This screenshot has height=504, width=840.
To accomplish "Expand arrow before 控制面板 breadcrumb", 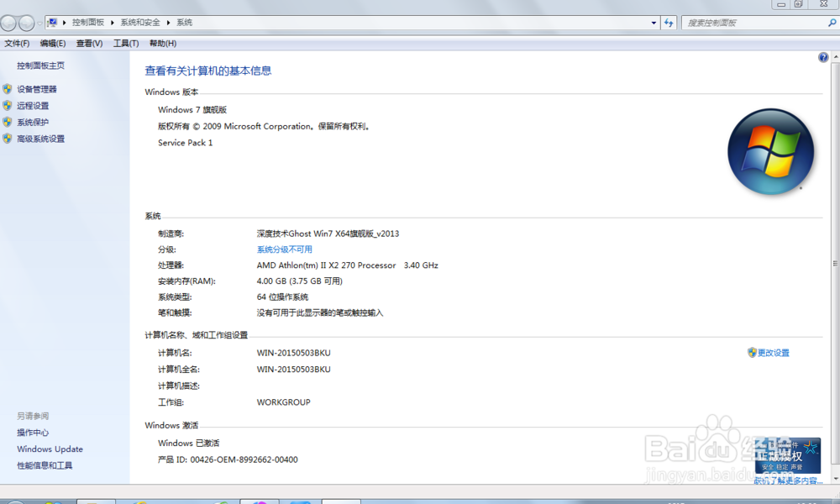I will coord(65,23).
